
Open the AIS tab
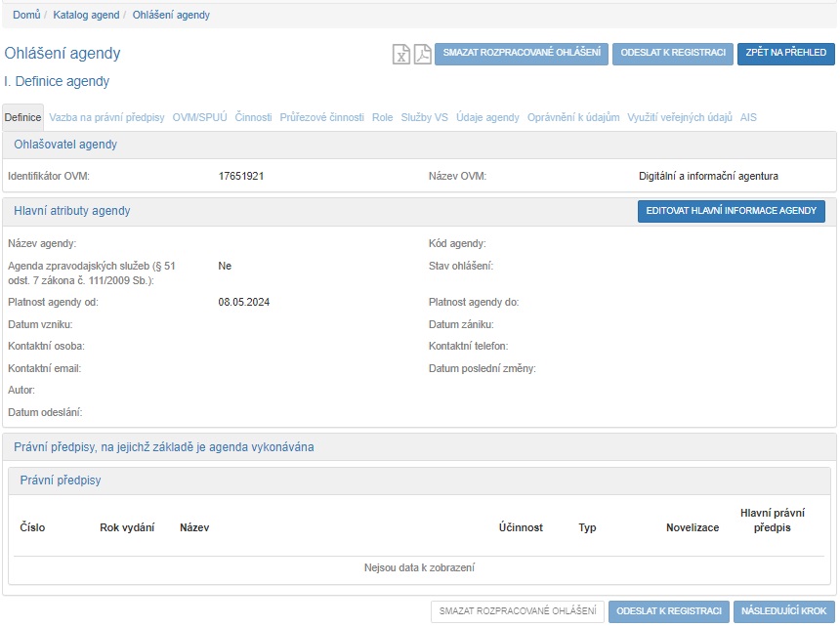point(748,117)
